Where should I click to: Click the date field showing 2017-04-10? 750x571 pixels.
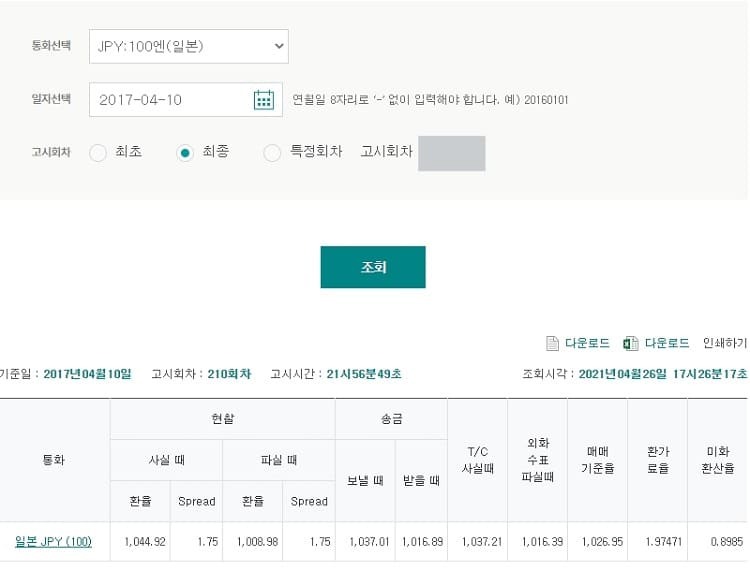[x=186, y=99]
